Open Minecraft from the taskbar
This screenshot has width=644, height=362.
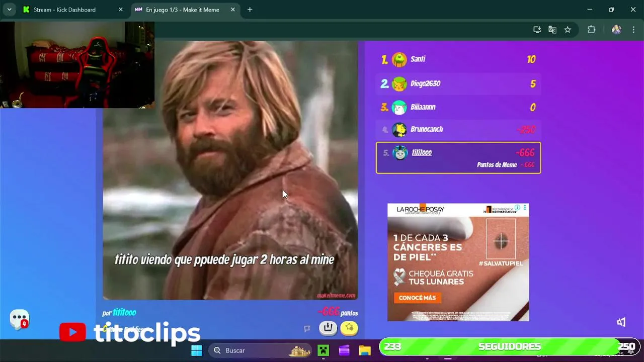[323, 350]
